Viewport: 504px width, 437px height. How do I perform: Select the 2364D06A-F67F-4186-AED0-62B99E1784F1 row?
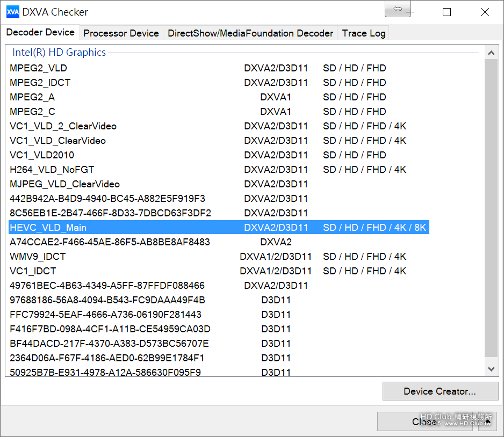219,358
